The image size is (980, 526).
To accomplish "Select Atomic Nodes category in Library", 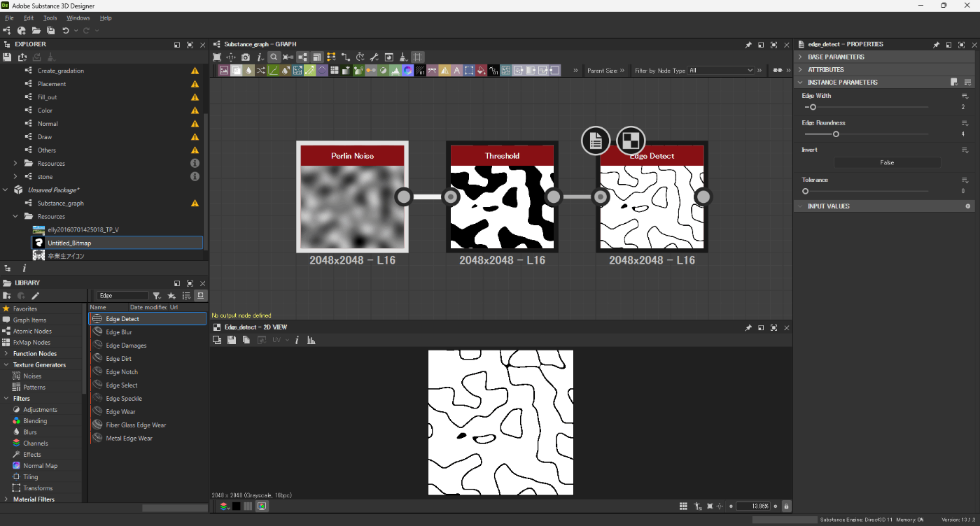I will pyautogui.click(x=32, y=332).
